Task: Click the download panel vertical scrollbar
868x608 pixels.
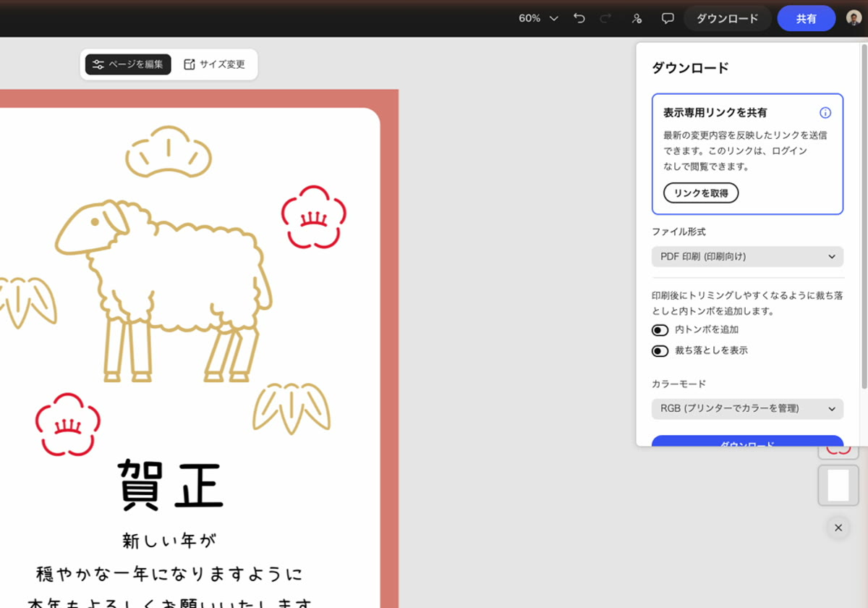Action: pyautogui.click(x=864, y=217)
